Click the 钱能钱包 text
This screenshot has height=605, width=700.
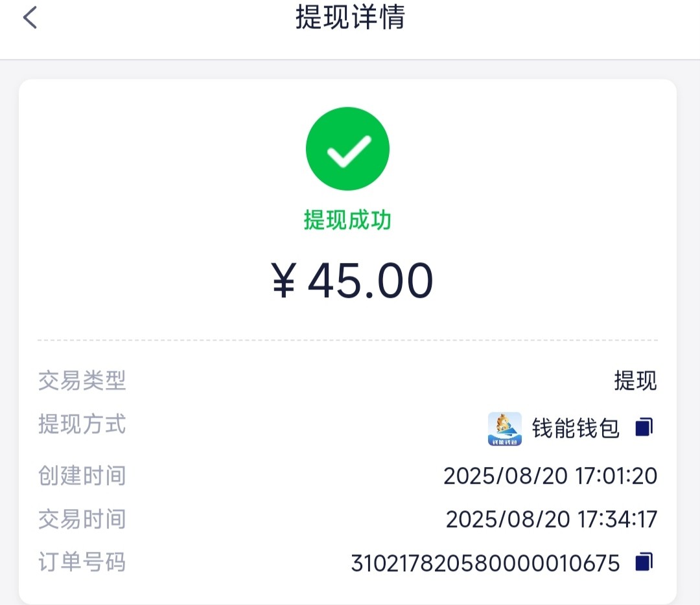(576, 428)
